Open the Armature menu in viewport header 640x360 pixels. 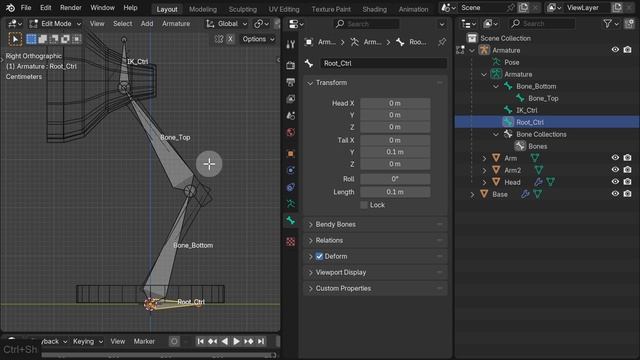176,24
